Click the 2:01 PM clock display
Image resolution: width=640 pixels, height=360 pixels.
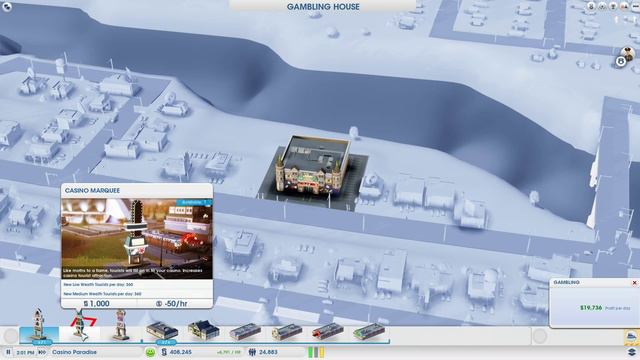(x=25, y=352)
